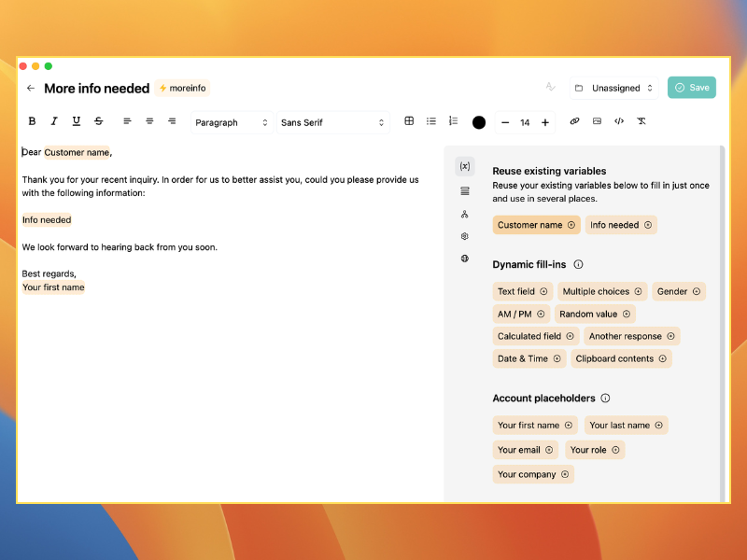
Task: Click the spell check icon near Unassigned
Action: pyautogui.click(x=550, y=87)
